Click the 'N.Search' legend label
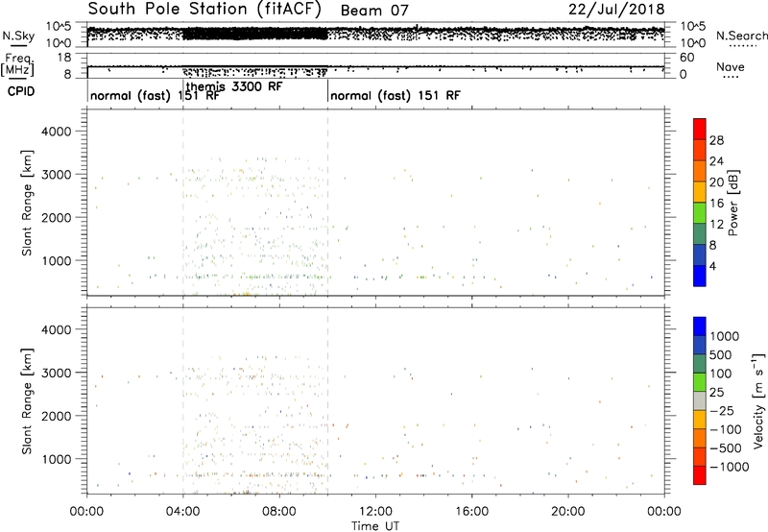768x532 pixels. [741, 36]
